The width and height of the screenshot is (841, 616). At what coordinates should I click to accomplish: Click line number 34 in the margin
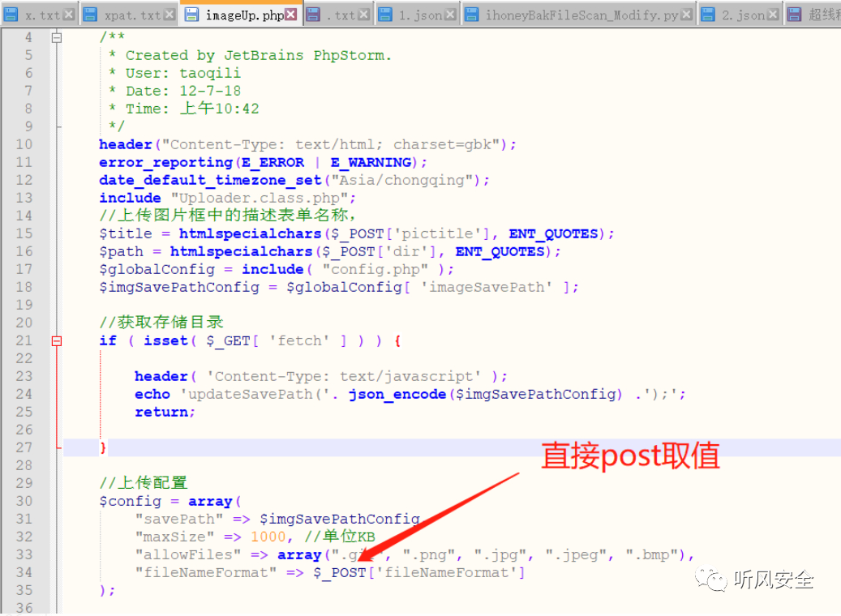tap(24, 572)
